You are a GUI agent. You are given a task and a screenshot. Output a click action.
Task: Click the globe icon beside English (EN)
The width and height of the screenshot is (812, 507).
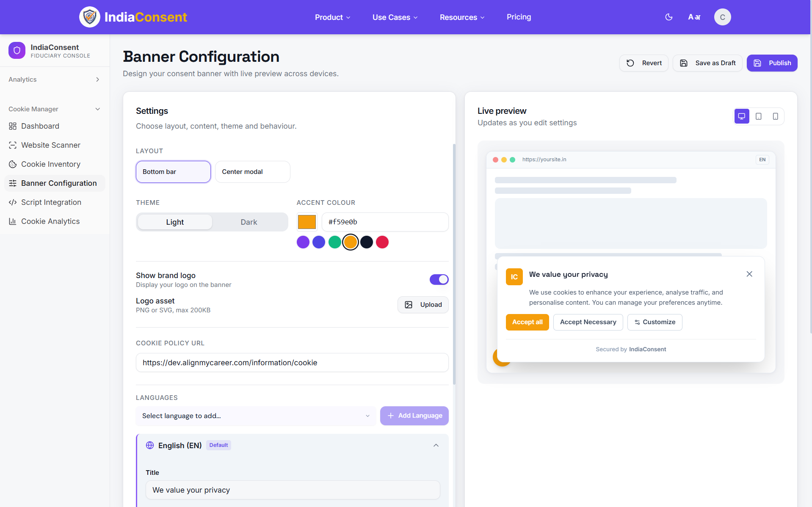click(150, 445)
